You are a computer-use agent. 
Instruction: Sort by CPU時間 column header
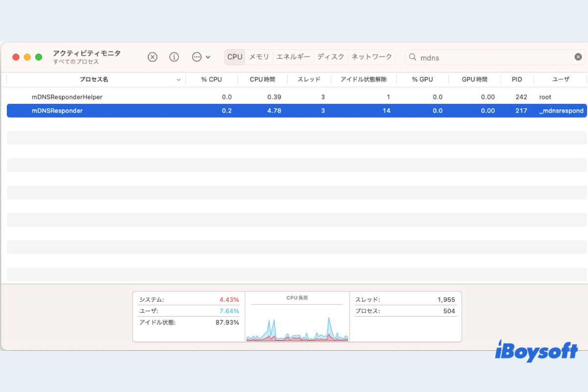[x=262, y=79]
